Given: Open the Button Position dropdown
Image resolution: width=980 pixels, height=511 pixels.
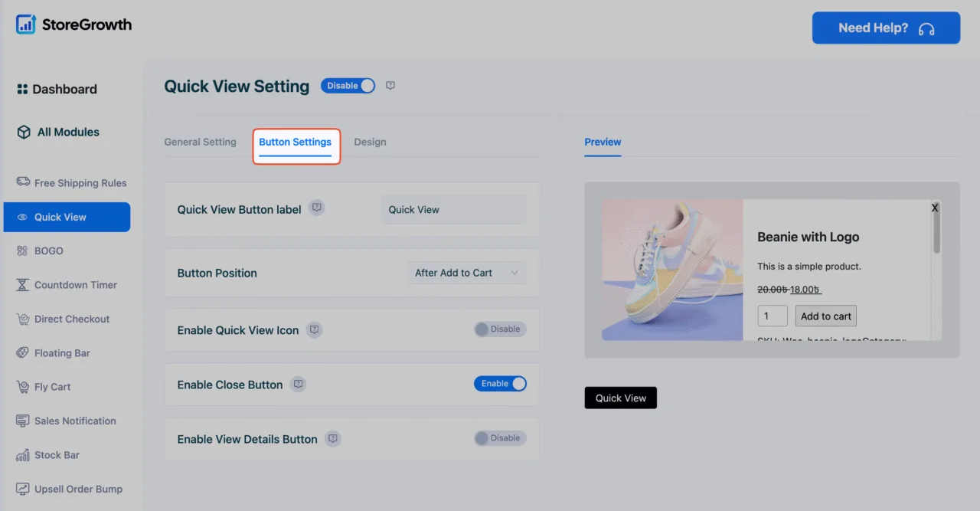Looking at the screenshot, I should [466, 273].
